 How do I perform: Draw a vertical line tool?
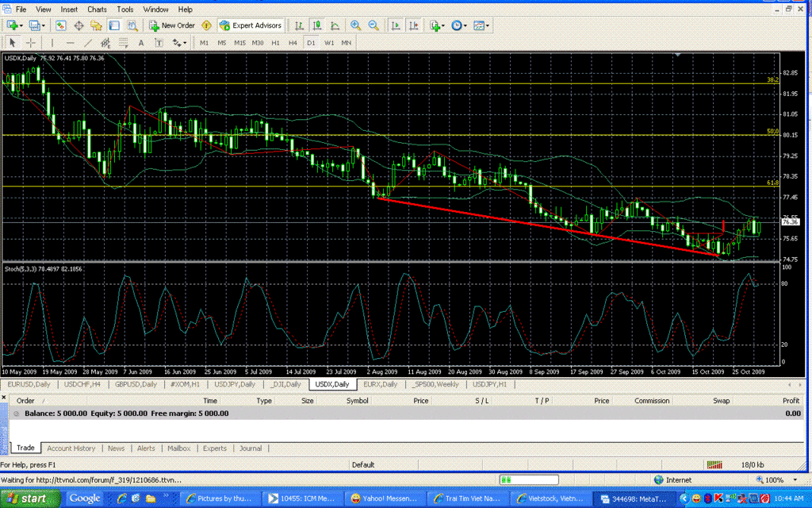[x=52, y=43]
